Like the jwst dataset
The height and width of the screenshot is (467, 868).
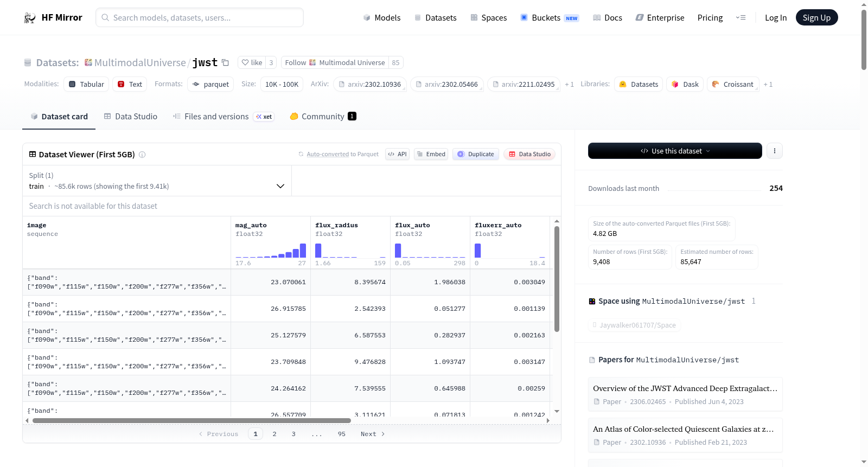252,62
